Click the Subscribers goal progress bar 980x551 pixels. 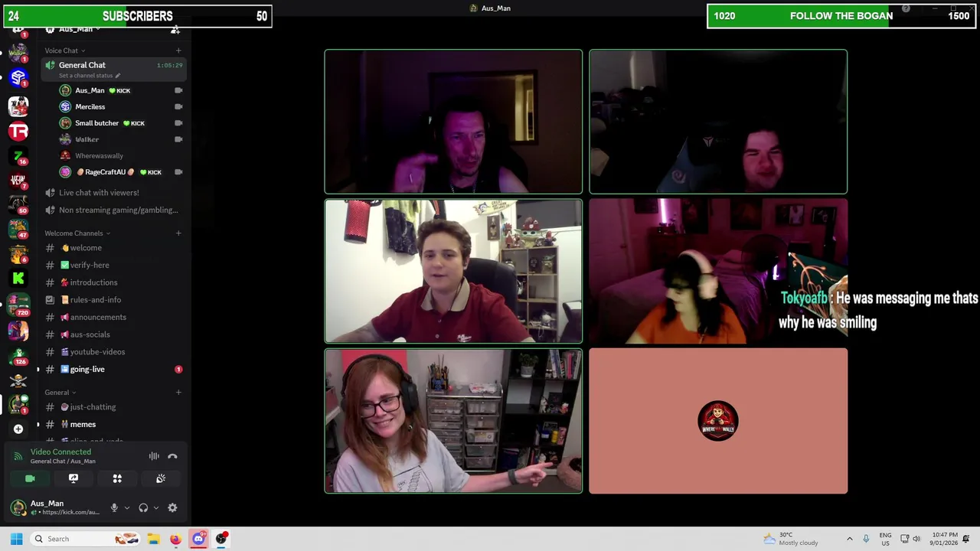[x=137, y=16]
